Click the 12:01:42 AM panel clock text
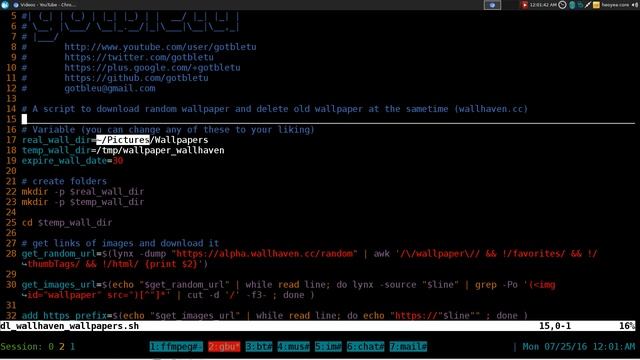This screenshot has width=640, height=360. [x=543, y=5]
